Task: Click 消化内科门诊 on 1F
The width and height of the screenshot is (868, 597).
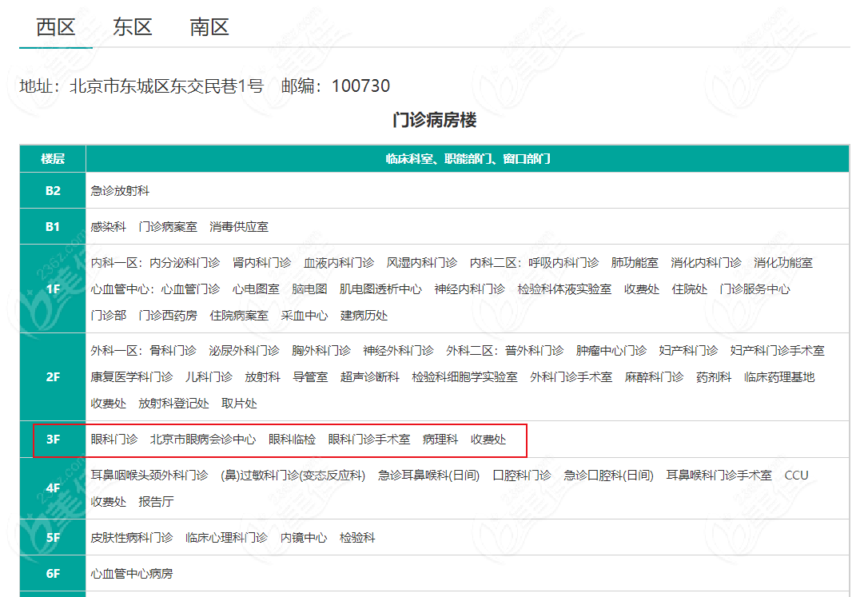Action: click(707, 263)
